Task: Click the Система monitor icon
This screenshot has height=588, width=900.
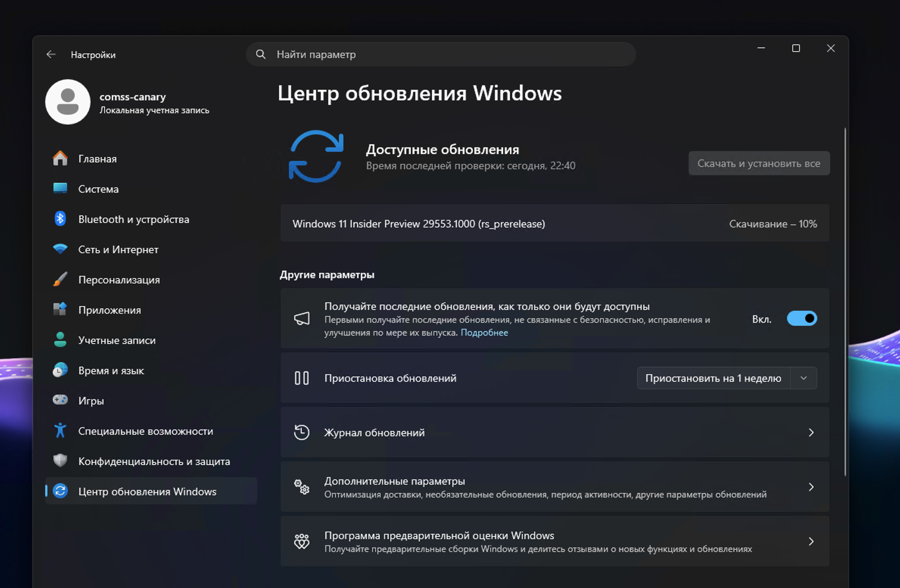Action: click(x=60, y=188)
